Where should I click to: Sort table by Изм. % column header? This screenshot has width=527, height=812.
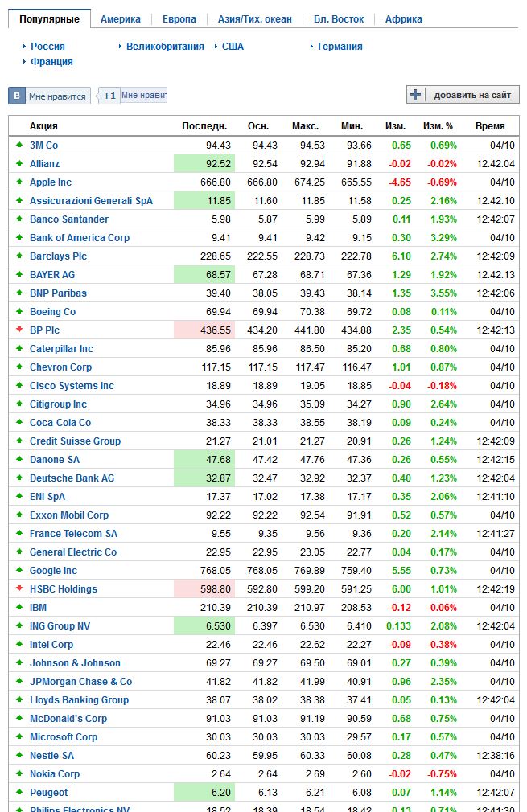tap(438, 126)
